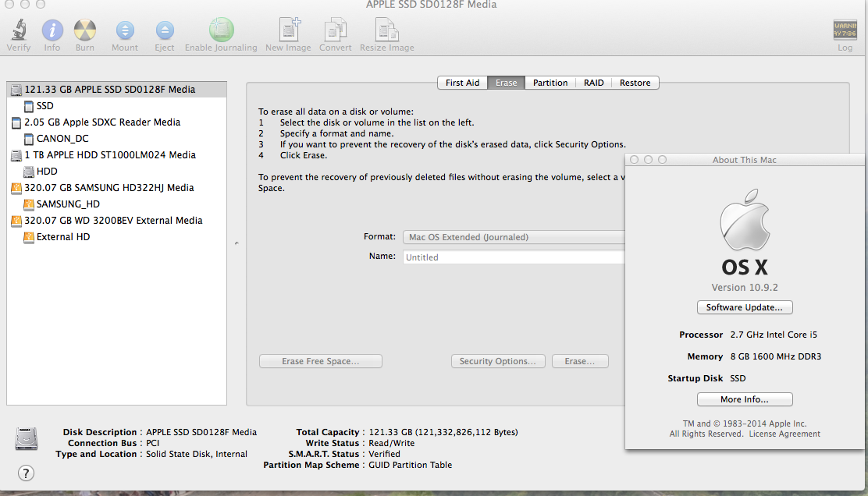This screenshot has height=496, width=868.
Task: Select SAMSUNG_HD volume icon
Action: tap(29, 204)
